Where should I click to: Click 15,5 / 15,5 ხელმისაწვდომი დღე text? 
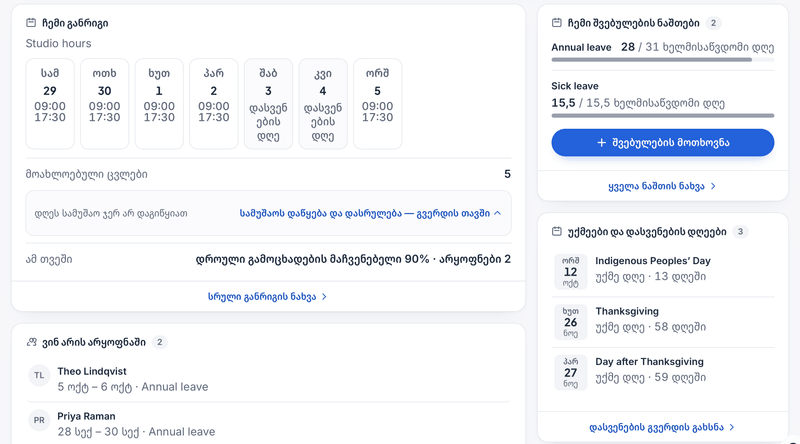click(x=638, y=103)
